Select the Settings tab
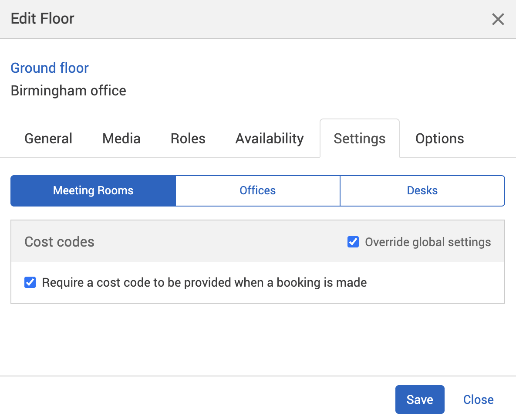The width and height of the screenshot is (516, 420). (359, 138)
